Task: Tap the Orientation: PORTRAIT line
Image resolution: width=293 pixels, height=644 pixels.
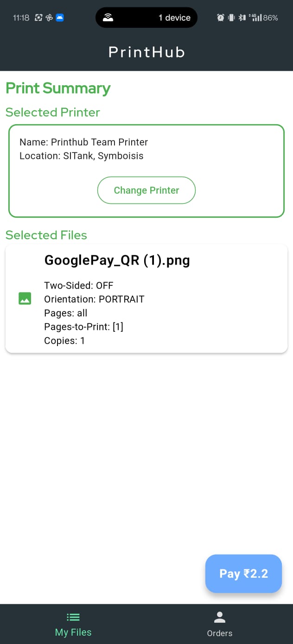Action: [94, 299]
